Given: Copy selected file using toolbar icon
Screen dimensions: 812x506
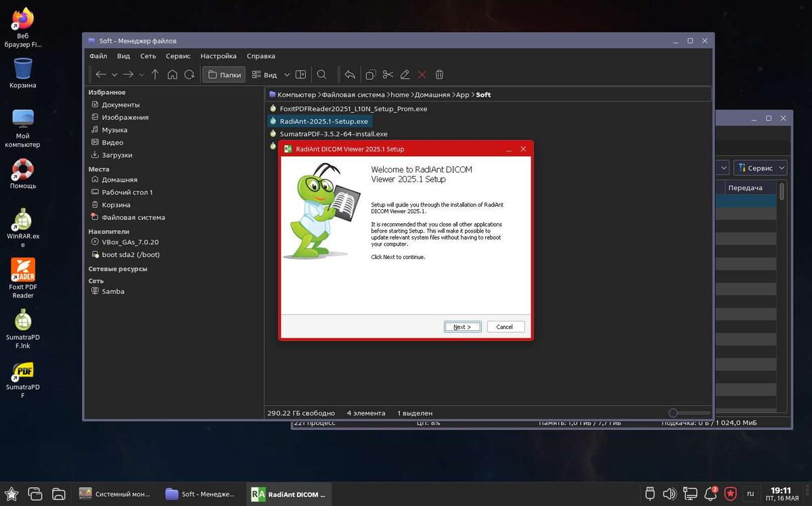Looking at the screenshot, I should point(371,74).
